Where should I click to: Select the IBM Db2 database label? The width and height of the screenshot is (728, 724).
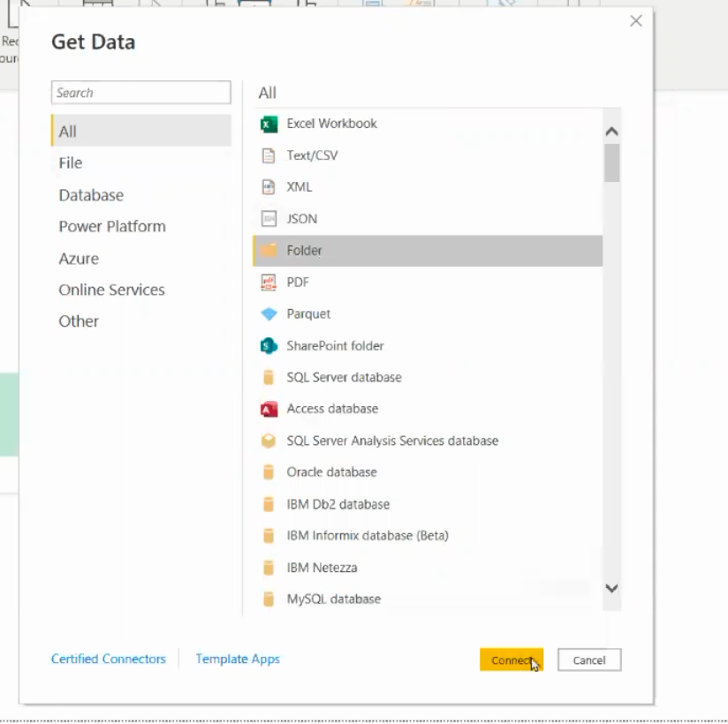tap(338, 504)
